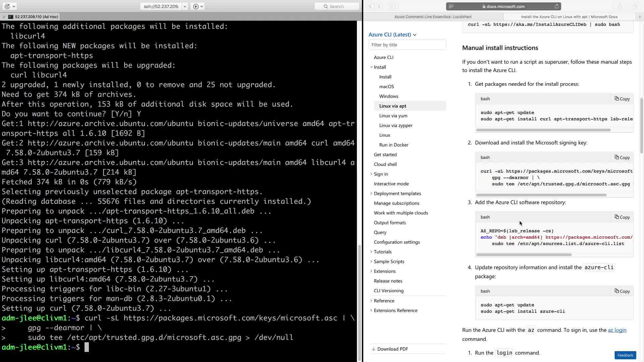This screenshot has height=362, width=644.
Task: Follow the az login link
Action: coord(617,330)
